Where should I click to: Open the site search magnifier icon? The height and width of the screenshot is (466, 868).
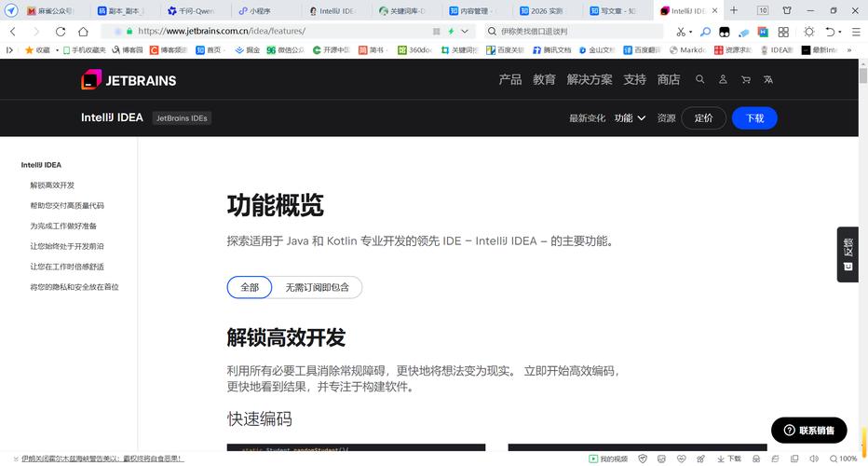coord(699,79)
